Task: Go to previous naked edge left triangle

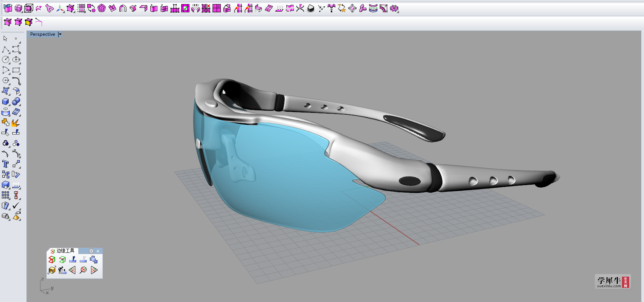Action: click(73, 270)
